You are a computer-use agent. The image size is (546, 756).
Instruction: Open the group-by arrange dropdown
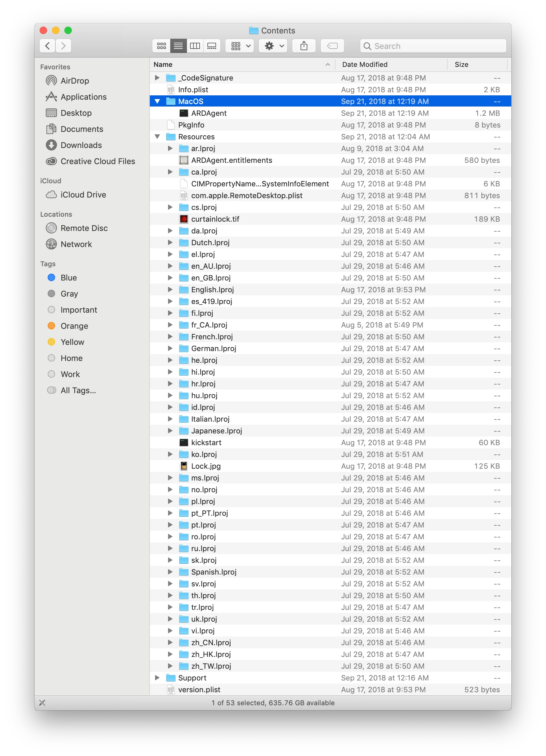(x=240, y=46)
